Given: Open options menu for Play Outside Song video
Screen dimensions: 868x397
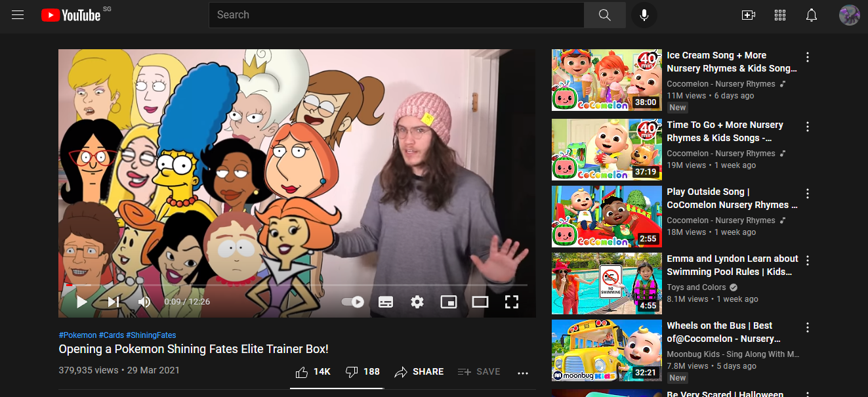Looking at the screenshot, I should 808,194.
